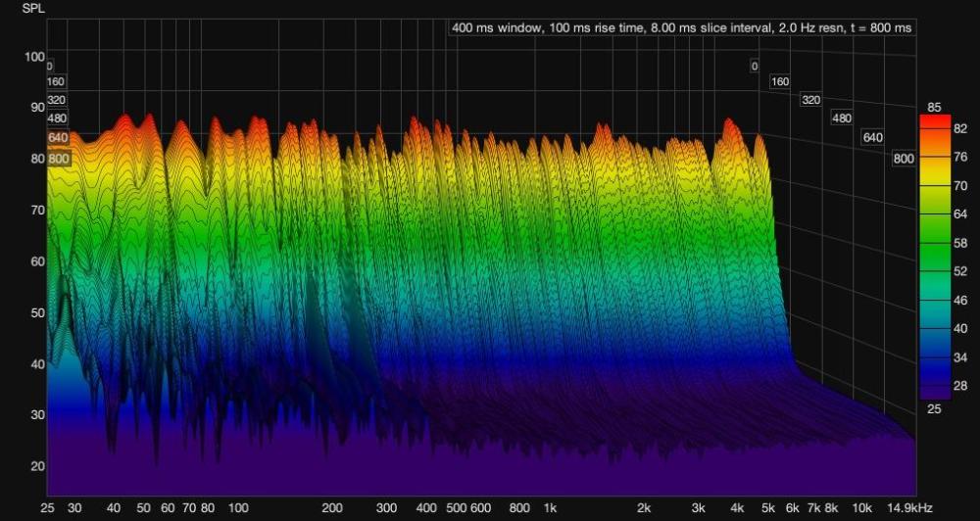
Task: Select the 70 value on the SPL axis
Action: [38, 210]
